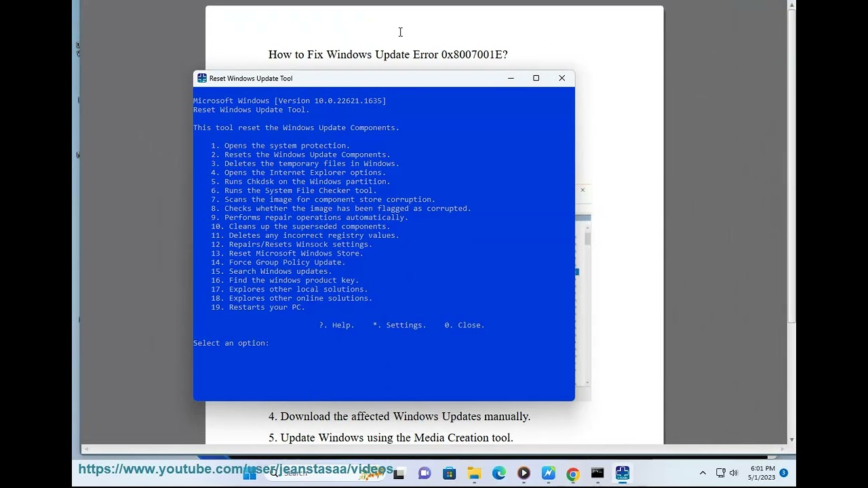The width and height of the screenshot is (868, 488).
Task: Click the heading 'How to Fix Windows Update Error 0x8007001E?'
Action: click(x=388, y=54)
